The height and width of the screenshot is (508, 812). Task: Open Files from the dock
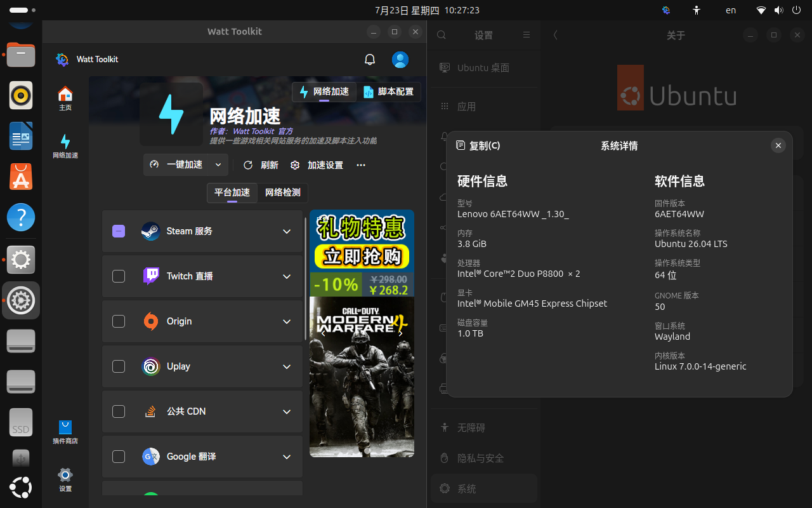click(x=21, y=55)
